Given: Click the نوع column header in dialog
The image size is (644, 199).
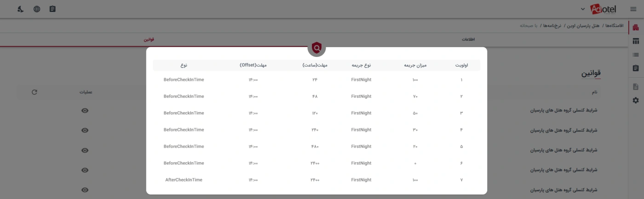Looking at the screenshot, I should pyautogui.click(x=184, y=65).
